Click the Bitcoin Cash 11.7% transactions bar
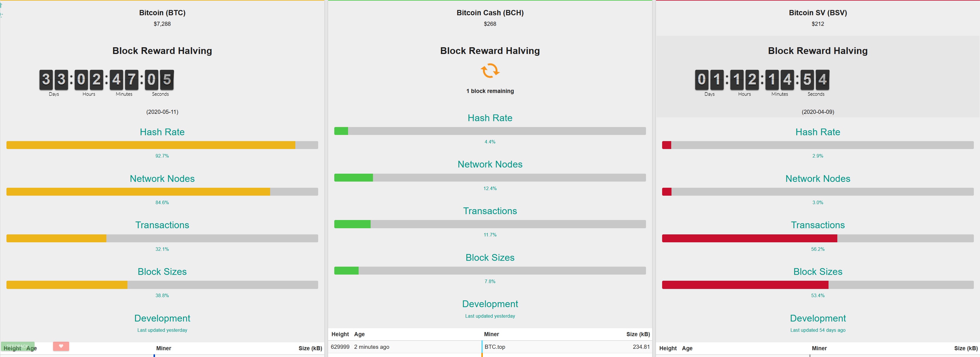980x357 pixels. click(490, 224)
